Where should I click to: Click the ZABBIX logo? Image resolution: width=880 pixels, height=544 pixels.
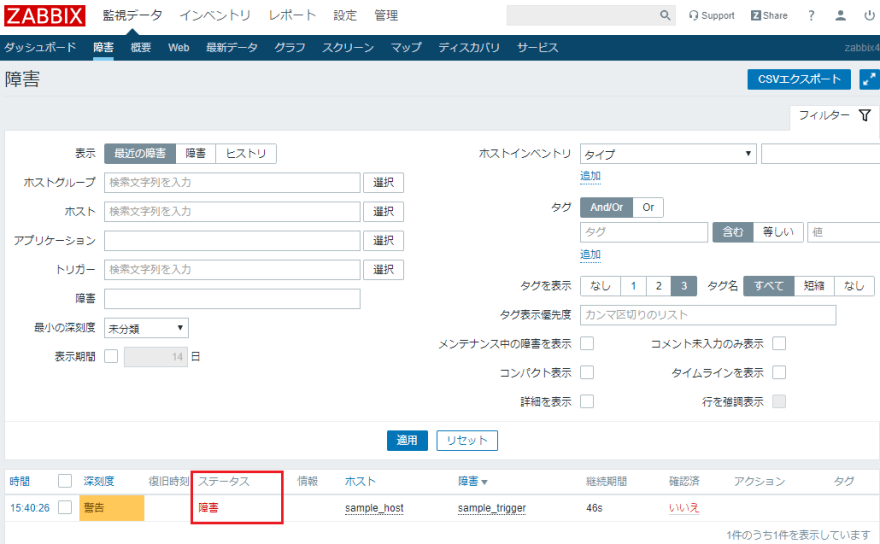45,15
